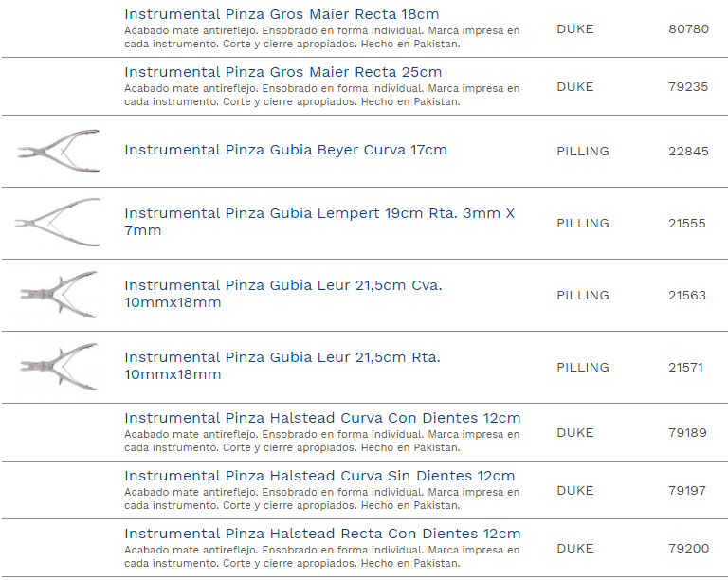Click DUKE brand in Gros Maier 25cm row
Viewport: 728px width, 580px height.
point(574,87)
